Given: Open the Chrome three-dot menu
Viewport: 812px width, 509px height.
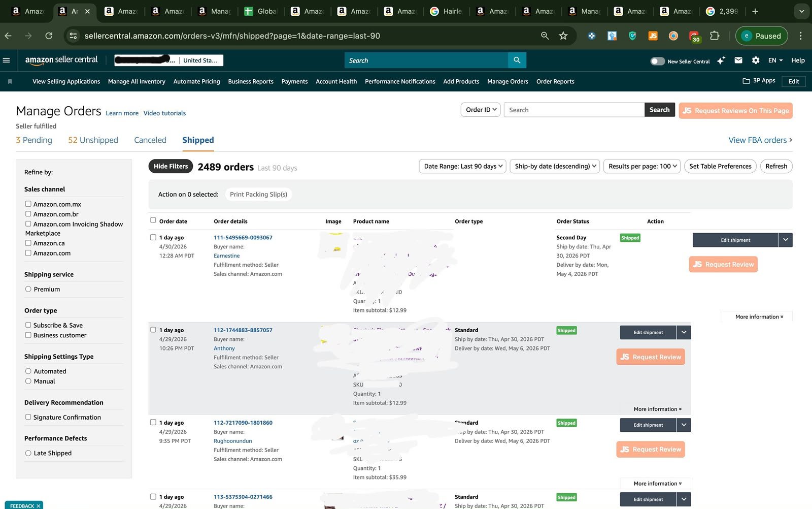Looking at the screenshot, I should [800, 36].
